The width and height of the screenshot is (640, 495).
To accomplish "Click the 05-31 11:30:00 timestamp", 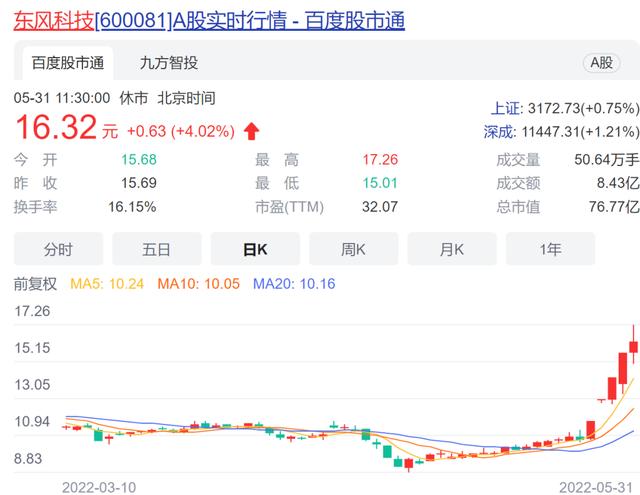I will pos(62,98).
